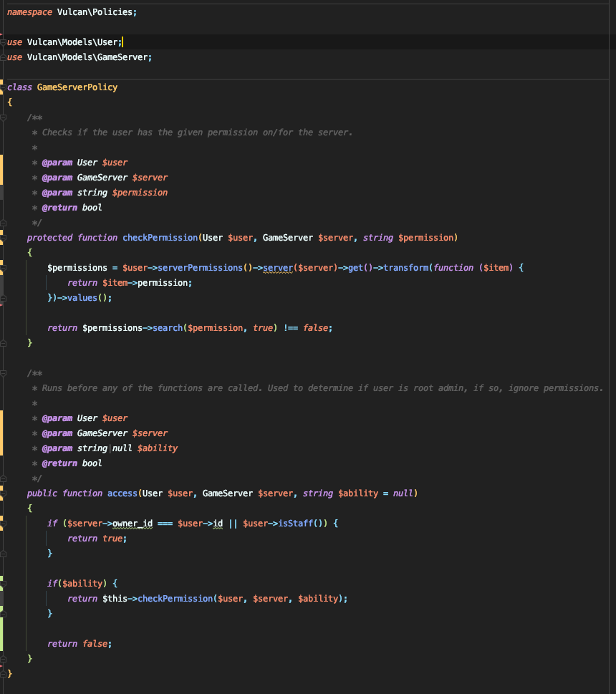This screenshot has height=694, width=616.
Task: Click the 'return false' statement
Action: coord(79,644)
